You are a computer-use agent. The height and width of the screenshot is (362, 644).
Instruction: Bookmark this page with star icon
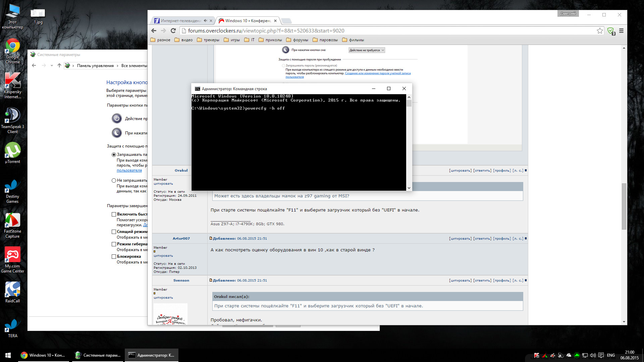pyautogui.click(x=600, y=31)
